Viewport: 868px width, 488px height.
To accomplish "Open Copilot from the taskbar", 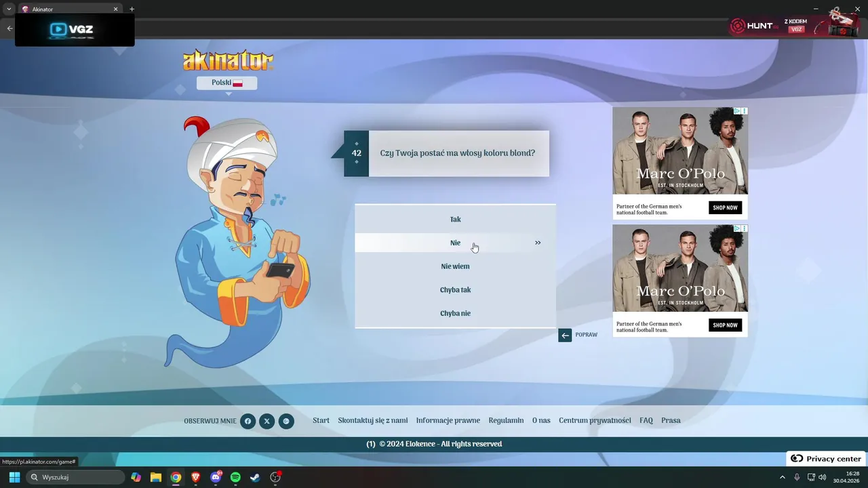I will (x=136, y=477).
